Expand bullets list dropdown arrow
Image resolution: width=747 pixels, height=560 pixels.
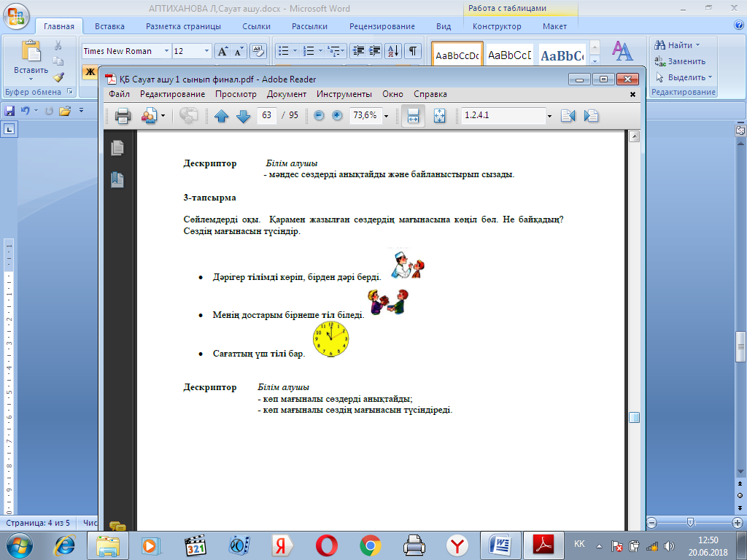coord(295,50)
